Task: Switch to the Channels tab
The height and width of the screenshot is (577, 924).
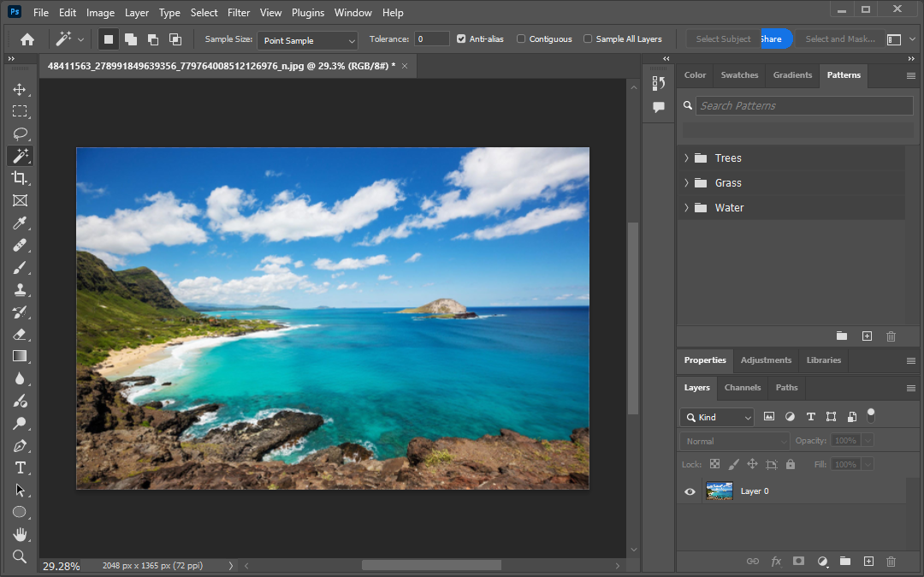Action: click(742, 388)
